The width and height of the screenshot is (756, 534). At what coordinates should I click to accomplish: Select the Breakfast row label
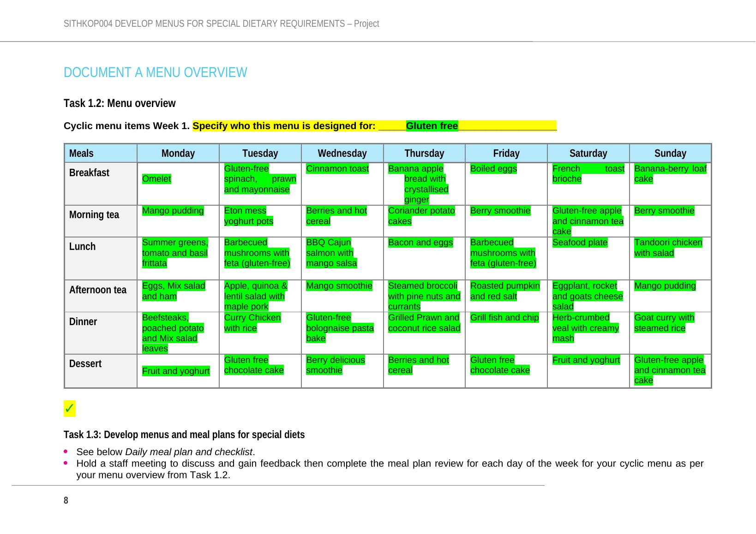(x=89, y=173)
